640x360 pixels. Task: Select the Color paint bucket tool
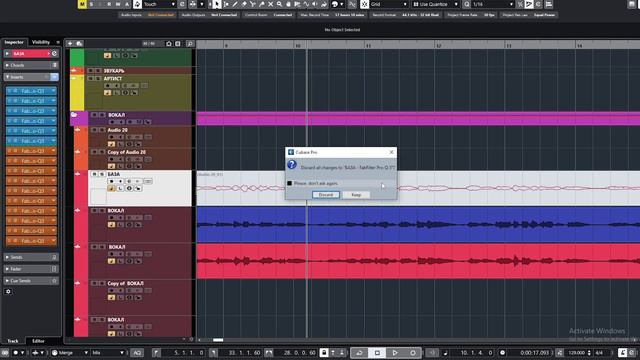click(x=324, y=4)
